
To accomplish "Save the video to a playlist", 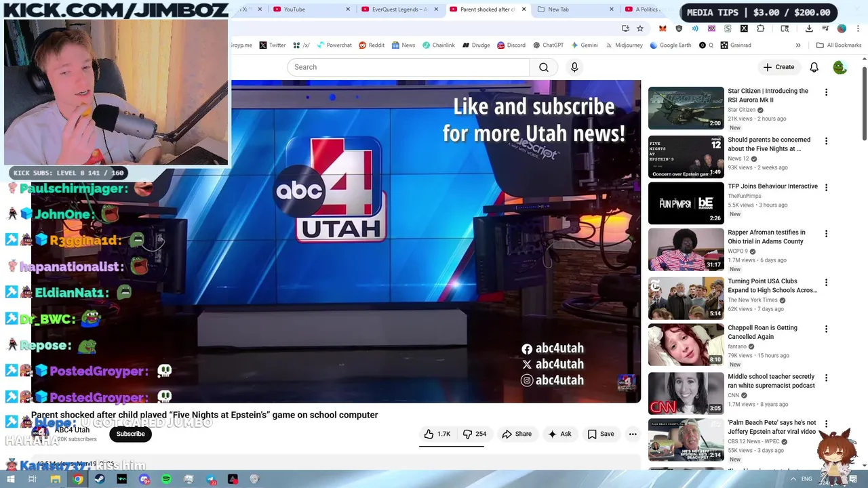I will tap(600, 434).
